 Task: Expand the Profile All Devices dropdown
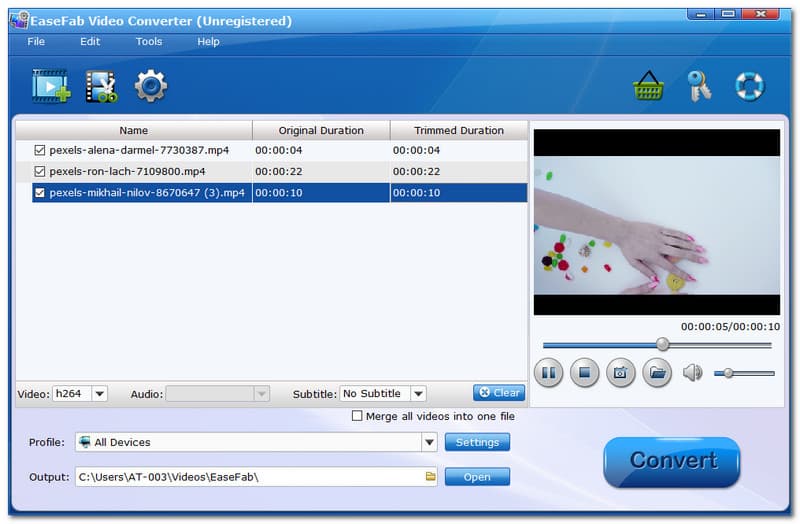(429, 442)
